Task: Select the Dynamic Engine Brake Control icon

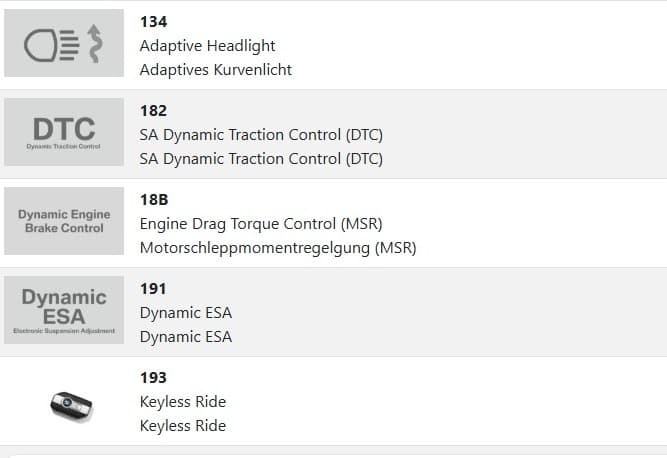Action: click(x=64, y=221)
